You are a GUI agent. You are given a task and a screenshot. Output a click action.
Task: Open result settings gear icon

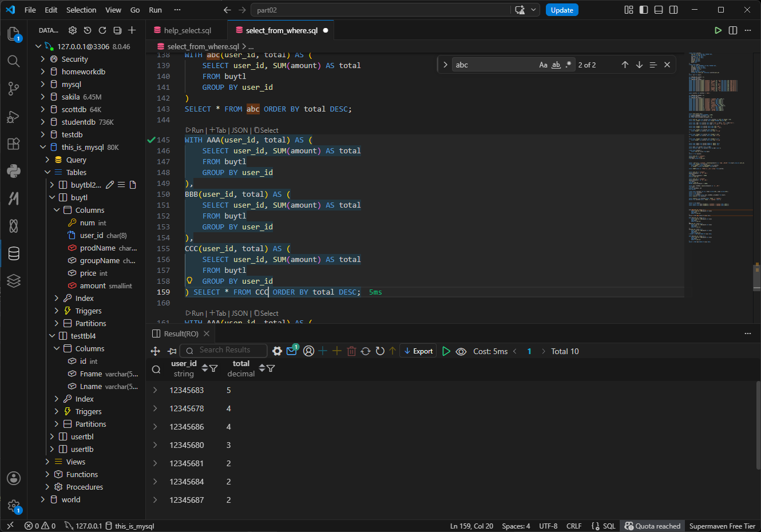pos(277,351)
